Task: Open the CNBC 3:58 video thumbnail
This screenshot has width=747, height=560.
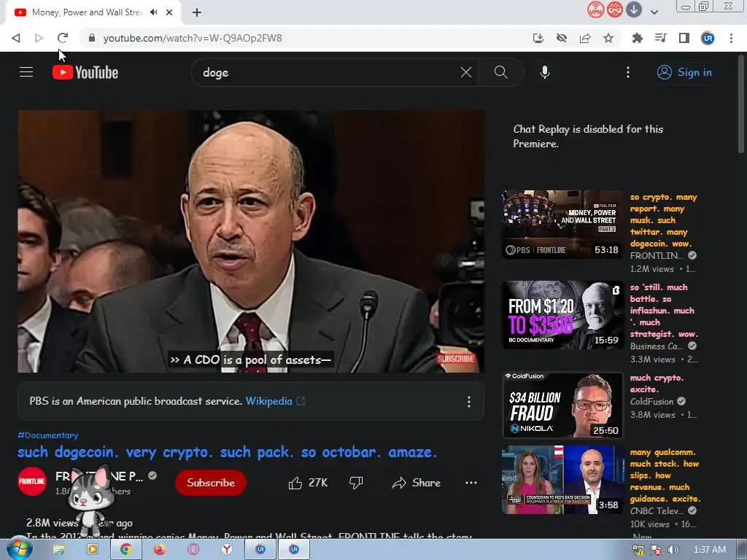Action: point(562,480)
